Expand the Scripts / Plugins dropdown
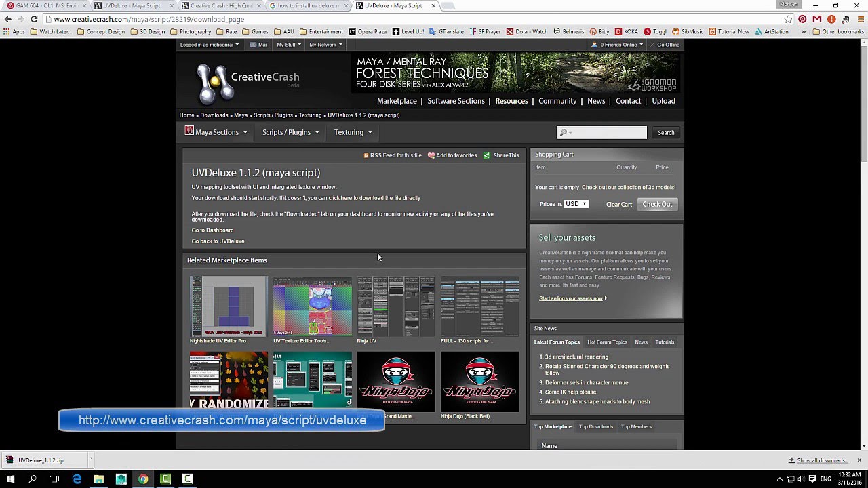Image resolution: width=868 pixels, height=488 pixels. coord(290,132)
